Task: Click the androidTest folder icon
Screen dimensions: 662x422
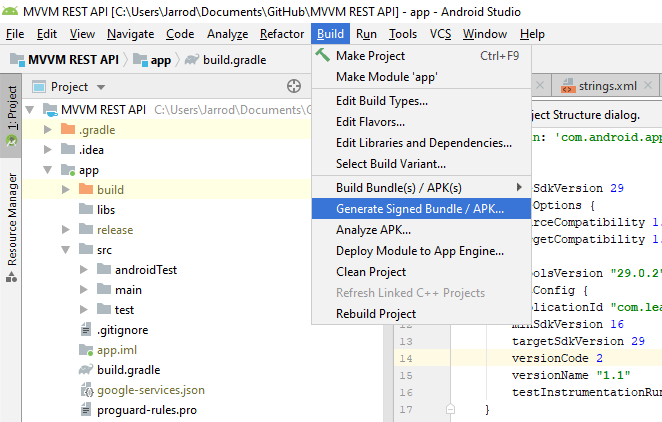Action: (104, 269)
